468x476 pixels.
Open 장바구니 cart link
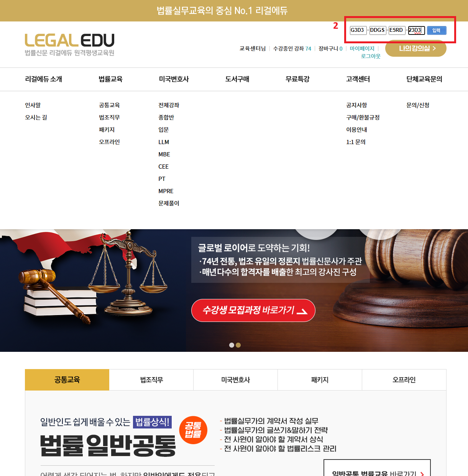coord(330,49)
